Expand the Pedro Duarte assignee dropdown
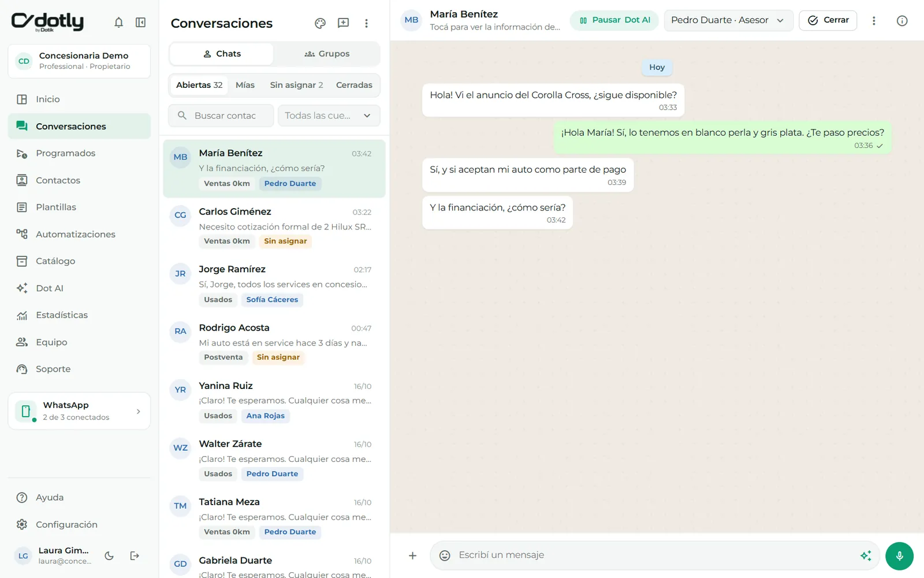The height and width of the screenshot is (578, 924). point(728,20)
